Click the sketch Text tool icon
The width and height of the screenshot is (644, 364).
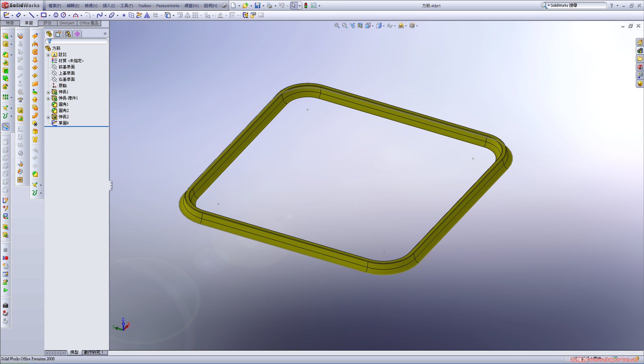coord(147,15)
